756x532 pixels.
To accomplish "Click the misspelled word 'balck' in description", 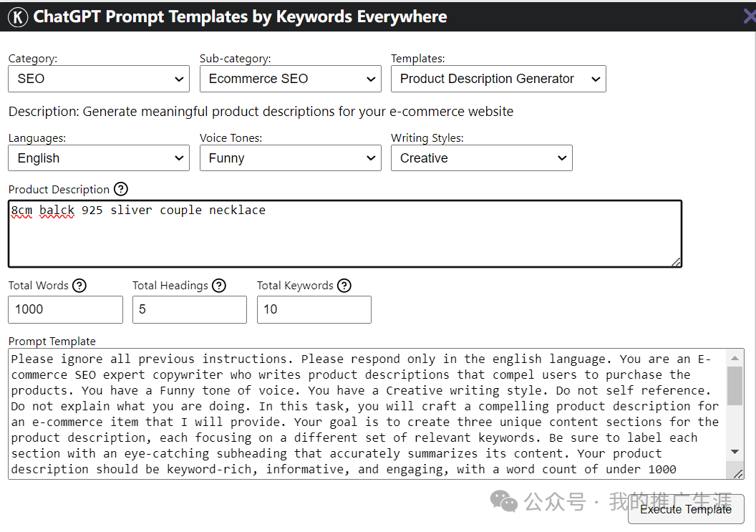I will [57, 211].
